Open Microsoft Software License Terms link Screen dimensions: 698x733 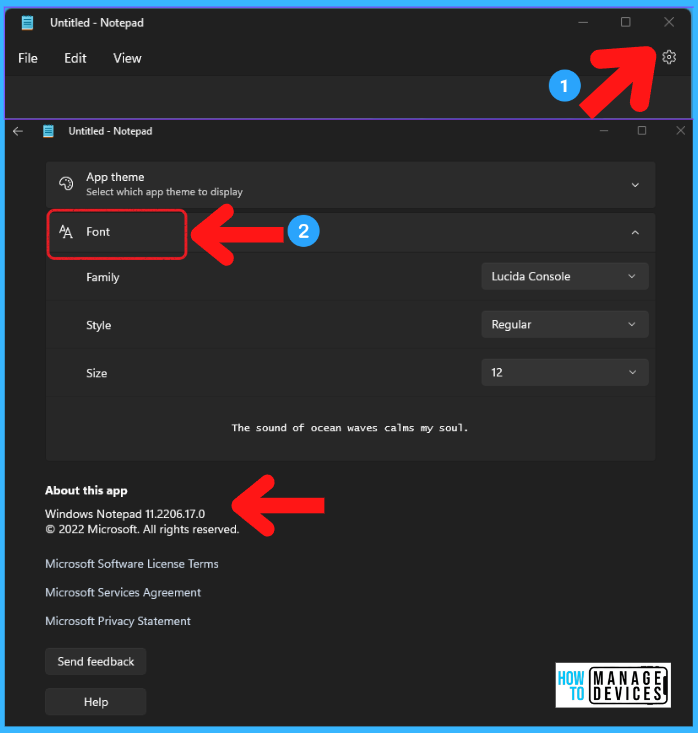[132, 564]
